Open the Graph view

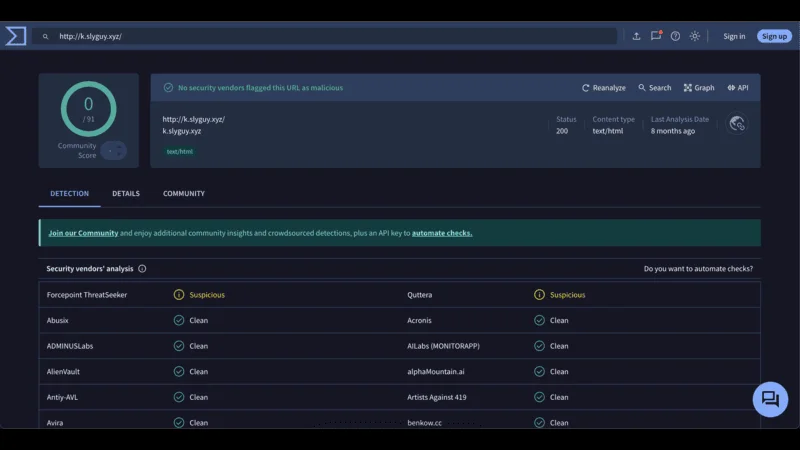click(699, 88)
